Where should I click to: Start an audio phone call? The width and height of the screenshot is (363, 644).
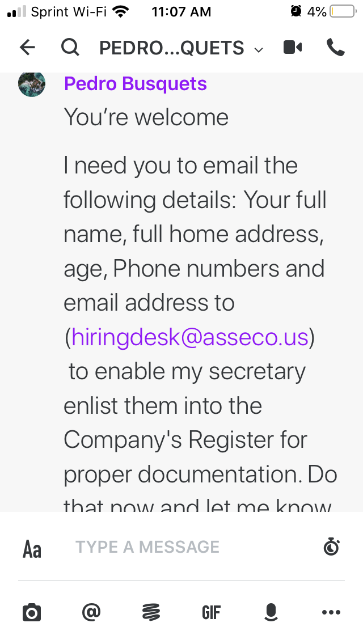point(335,47)
